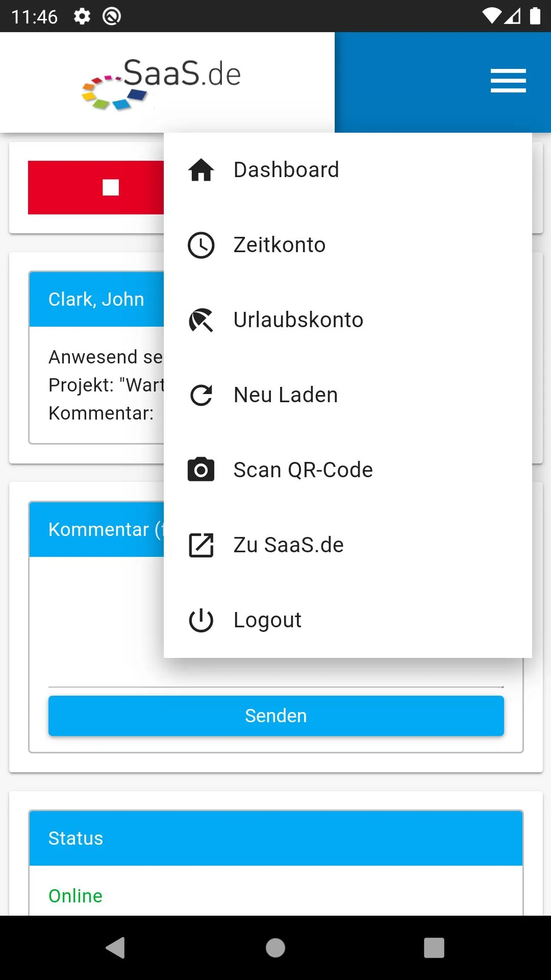The height and width of the screenshot is (980, 551).
Task: Open the Status panel header
Action: [x=276, y=838]
